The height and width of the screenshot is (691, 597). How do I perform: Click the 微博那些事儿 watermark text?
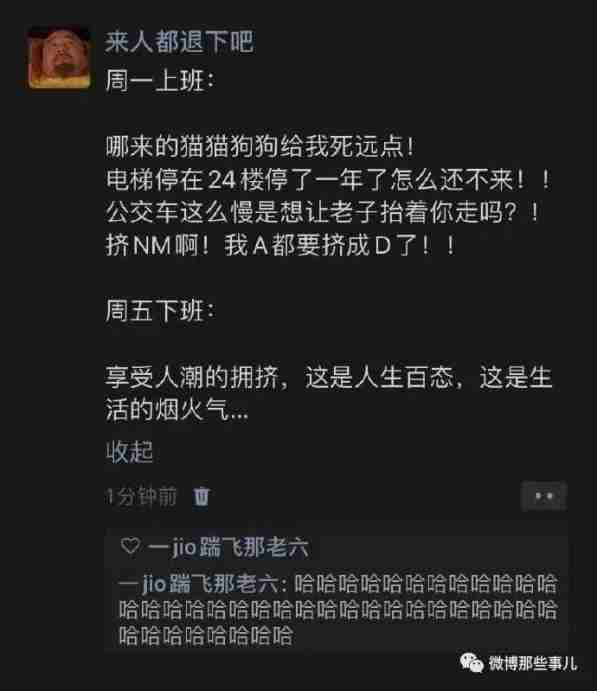pyautogui.click(x=533, y=663)
